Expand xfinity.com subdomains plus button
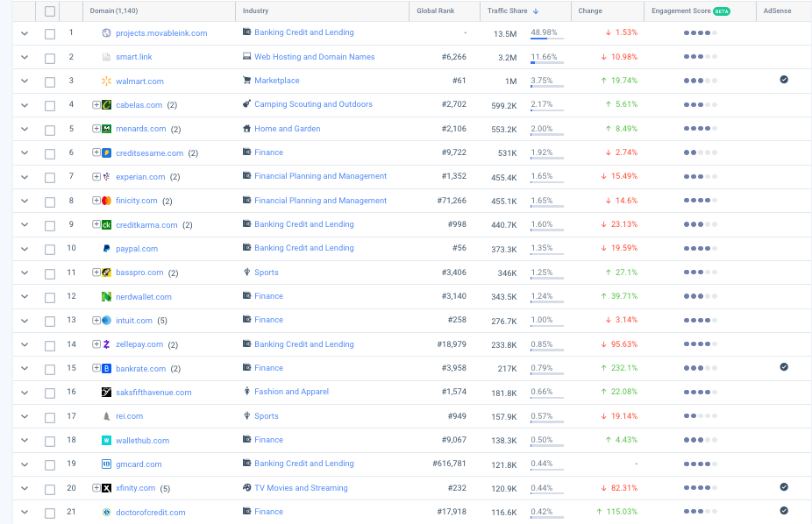 [96, 488]
